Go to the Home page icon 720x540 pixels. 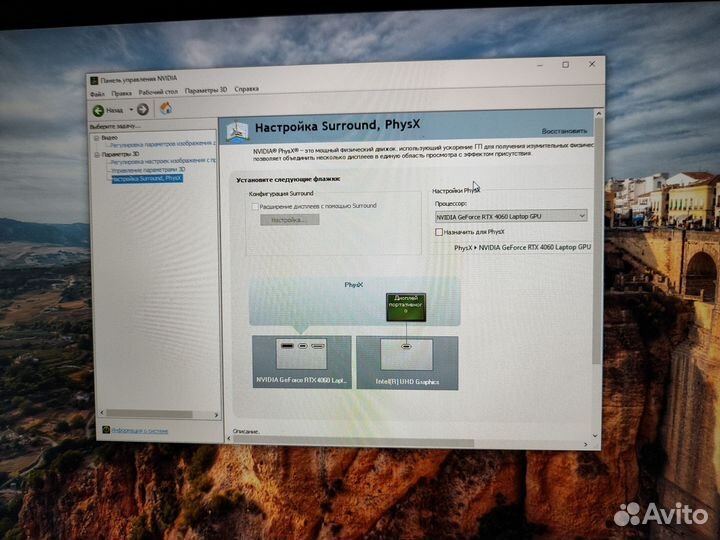coord(166,108)
